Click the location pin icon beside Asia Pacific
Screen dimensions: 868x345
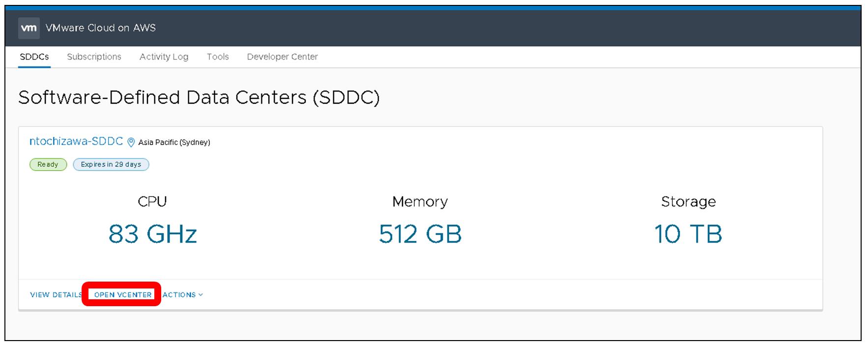point(131,143)
